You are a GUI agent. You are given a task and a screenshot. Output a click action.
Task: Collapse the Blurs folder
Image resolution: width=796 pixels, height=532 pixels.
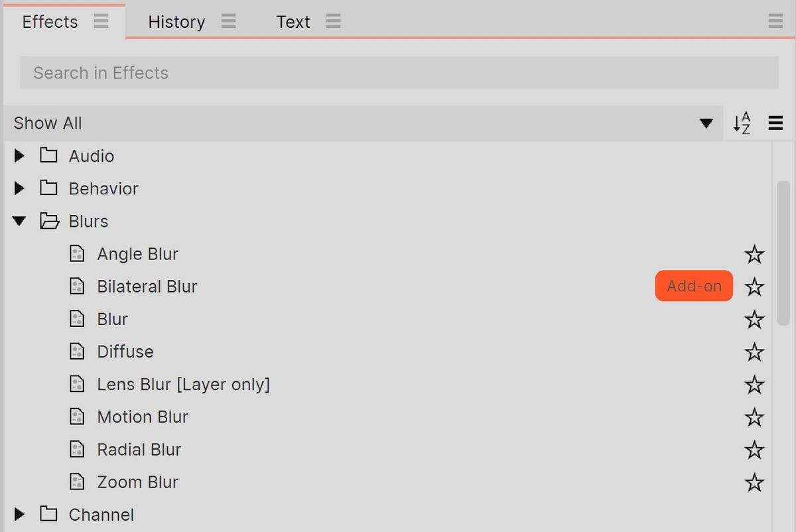(x=19, y=222)
